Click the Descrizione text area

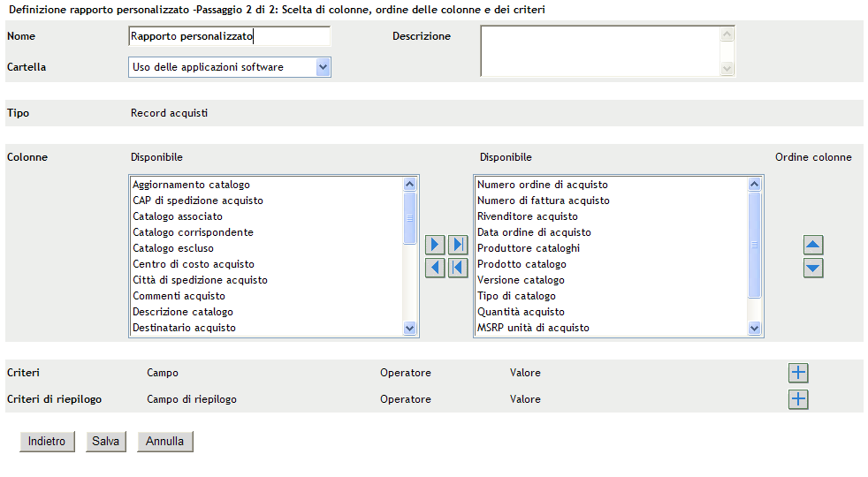pos(600,50)
